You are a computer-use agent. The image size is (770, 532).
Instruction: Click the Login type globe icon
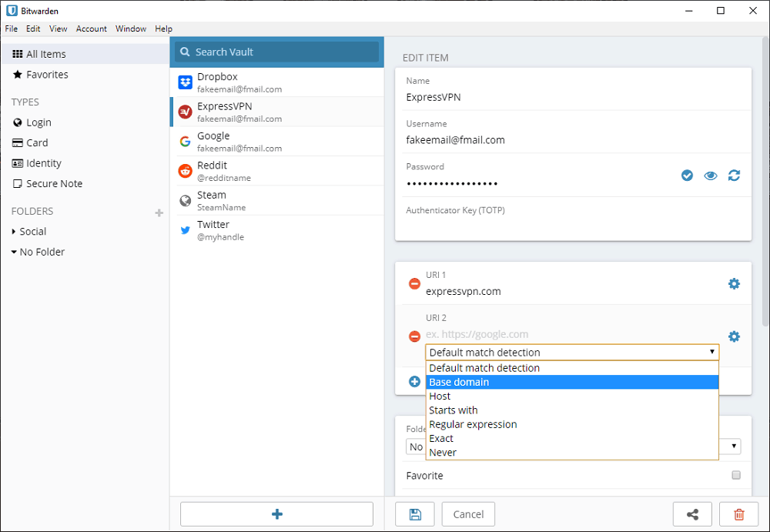[x=18, y=122]
